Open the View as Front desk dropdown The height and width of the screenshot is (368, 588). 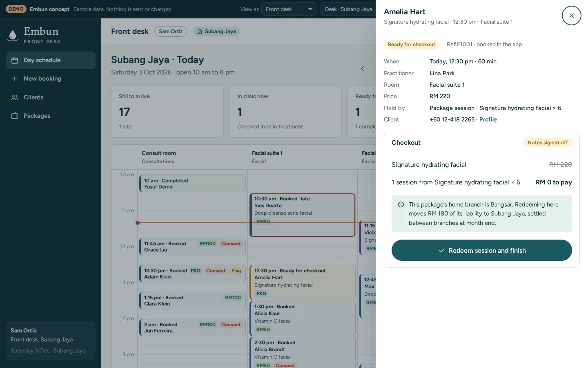point(289,9)
